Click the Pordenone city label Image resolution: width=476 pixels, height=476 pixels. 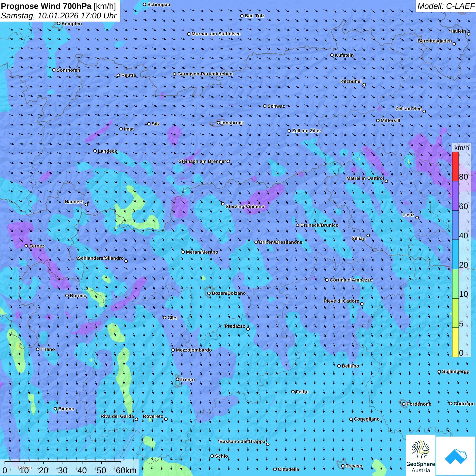coord(419,404)
